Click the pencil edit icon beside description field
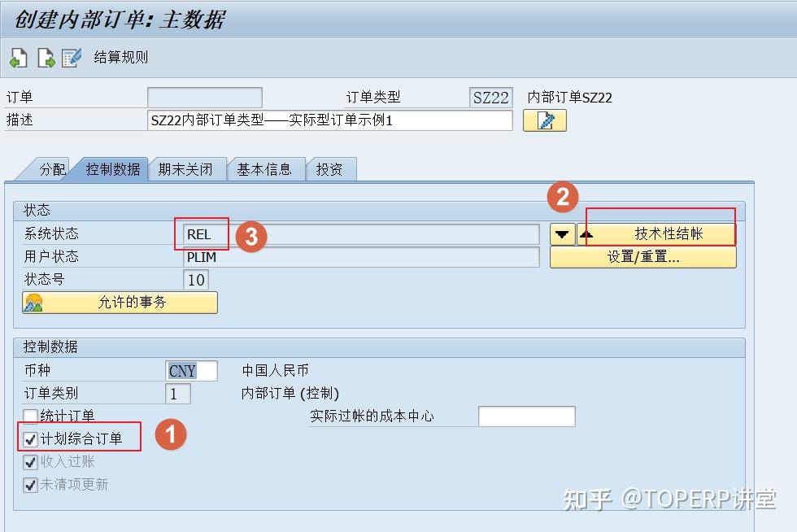 click(543, 120)
